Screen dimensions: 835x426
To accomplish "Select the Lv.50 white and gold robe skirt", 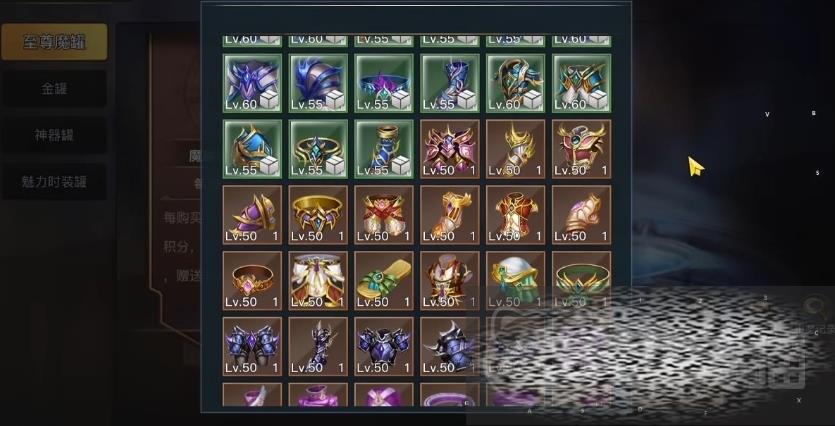I will coord(318,281).
